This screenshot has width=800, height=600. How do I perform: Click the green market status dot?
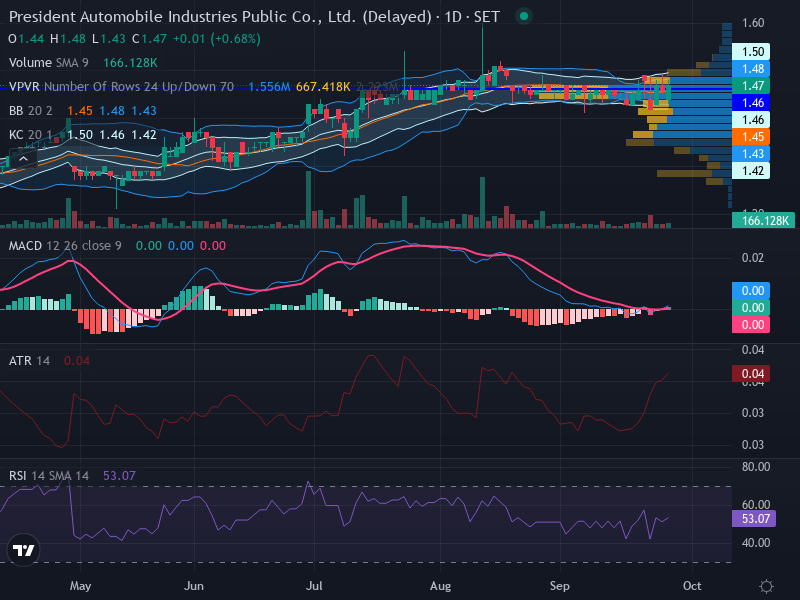tap(523, 16)
